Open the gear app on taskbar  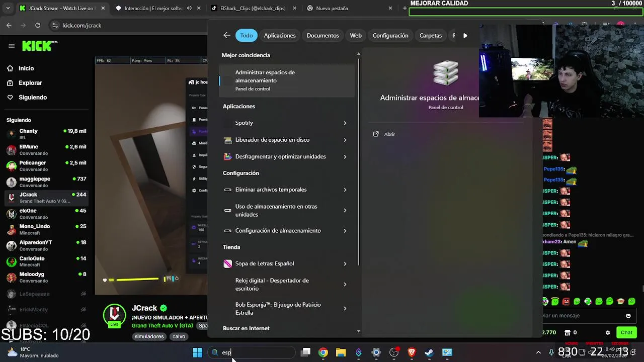pos(376,352)
